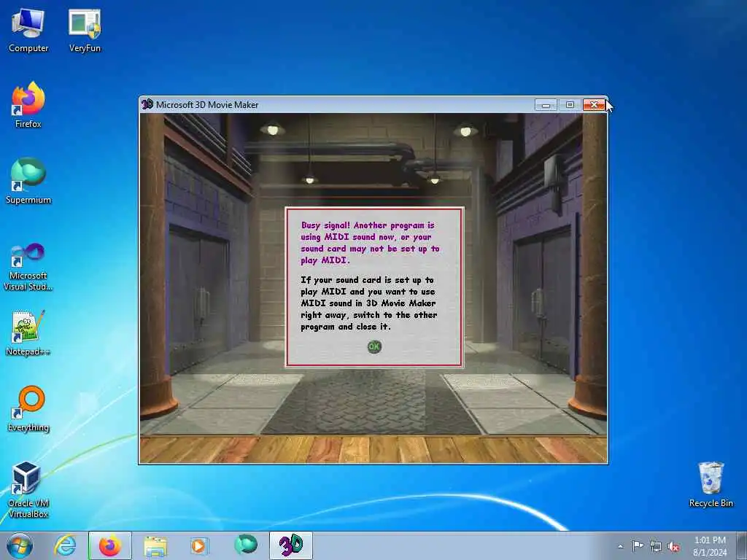
Task: Show hidden system tray icons
Action: point(620,547)
